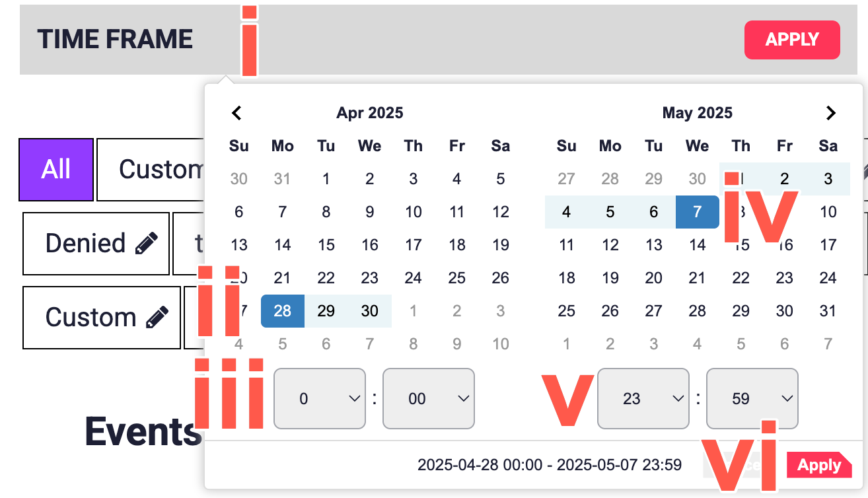Open end minute dropdown showing 59
The width and height of the screenshot is (868, 498).
pos(752,398)
